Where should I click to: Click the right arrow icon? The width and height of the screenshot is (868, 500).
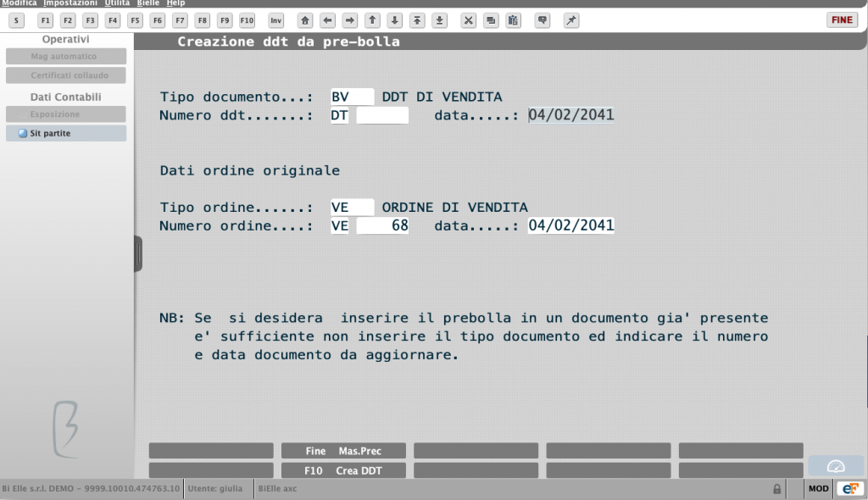click(350, 20)
